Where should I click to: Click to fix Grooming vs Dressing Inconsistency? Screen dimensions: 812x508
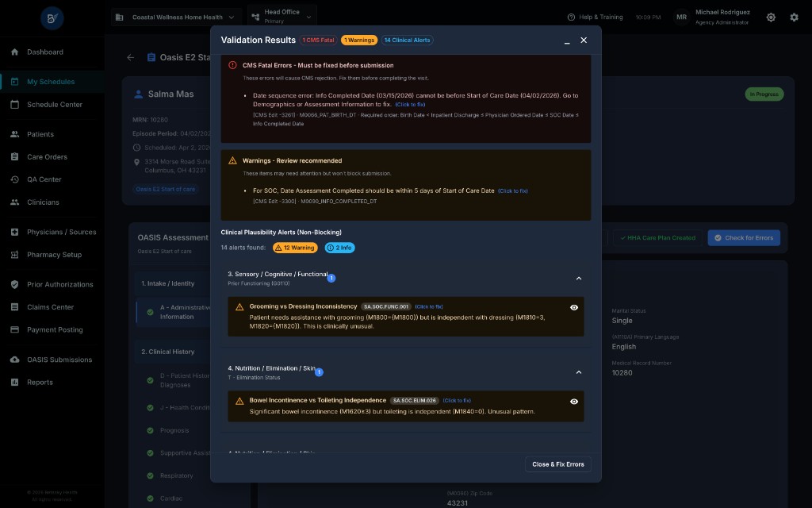429,307
